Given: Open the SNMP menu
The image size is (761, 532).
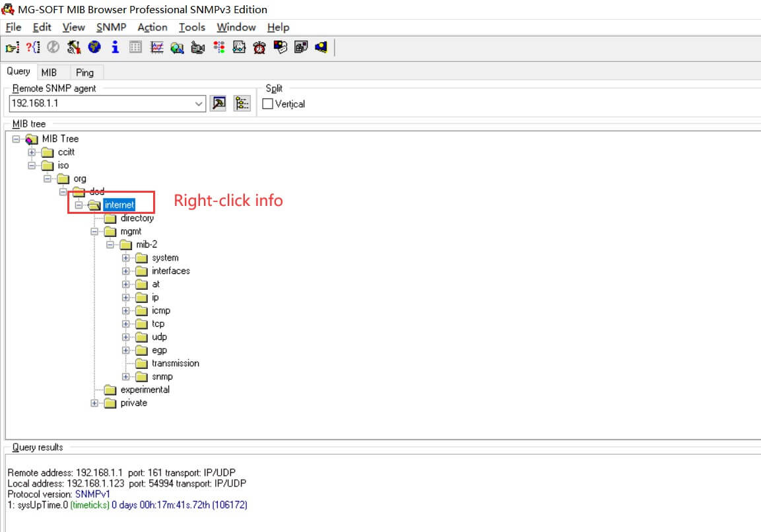Looking at the screenshot, I should 111,27.
